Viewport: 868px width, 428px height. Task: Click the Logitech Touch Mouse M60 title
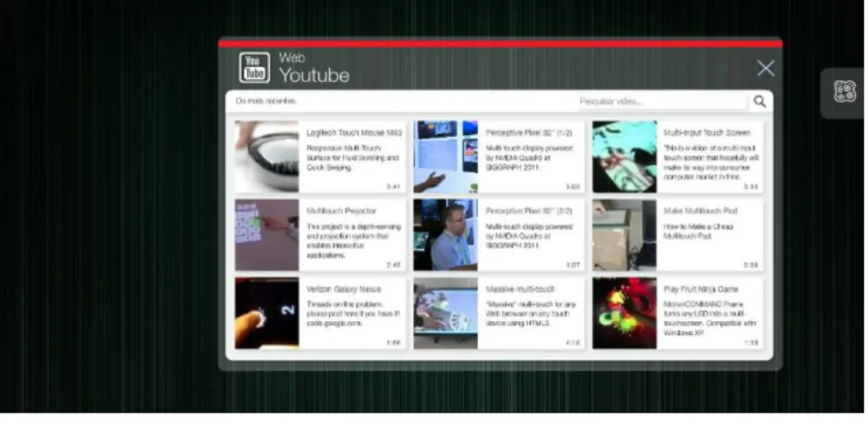[355, 133]
